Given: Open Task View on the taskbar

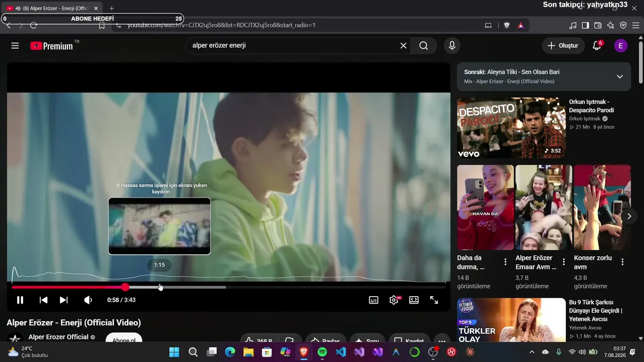Looking at the screenshot, I should point(212,352).
